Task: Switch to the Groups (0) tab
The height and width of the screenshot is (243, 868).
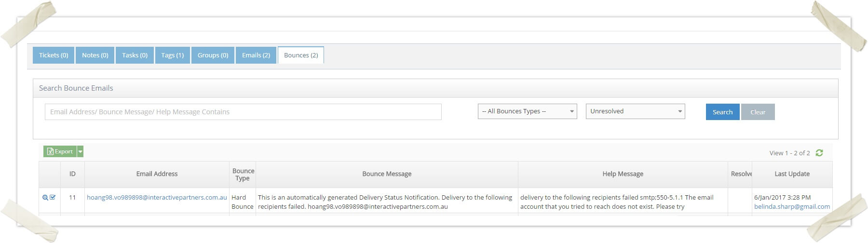Action: click(x=213, y=55)
